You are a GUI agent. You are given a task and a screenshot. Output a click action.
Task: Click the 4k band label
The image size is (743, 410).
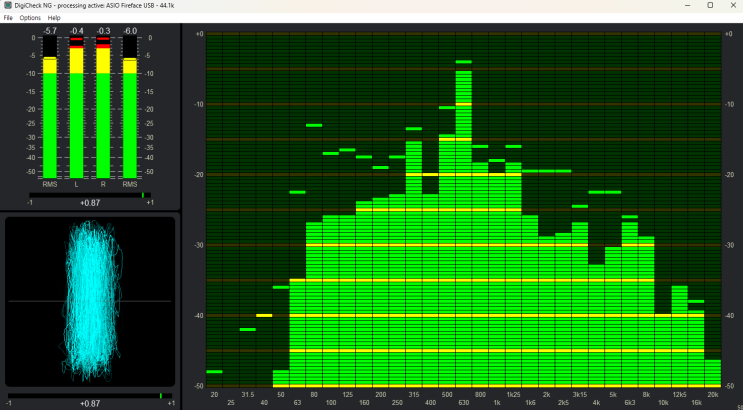pos(596,403)
